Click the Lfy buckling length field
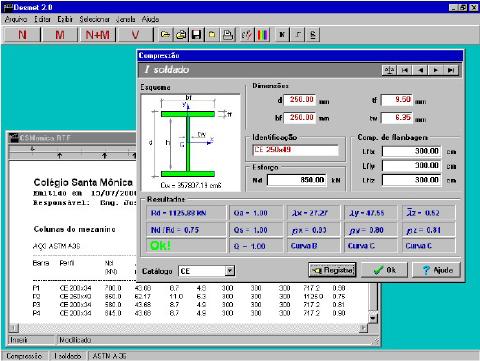480x361 pixels. (x=412, y=166)
